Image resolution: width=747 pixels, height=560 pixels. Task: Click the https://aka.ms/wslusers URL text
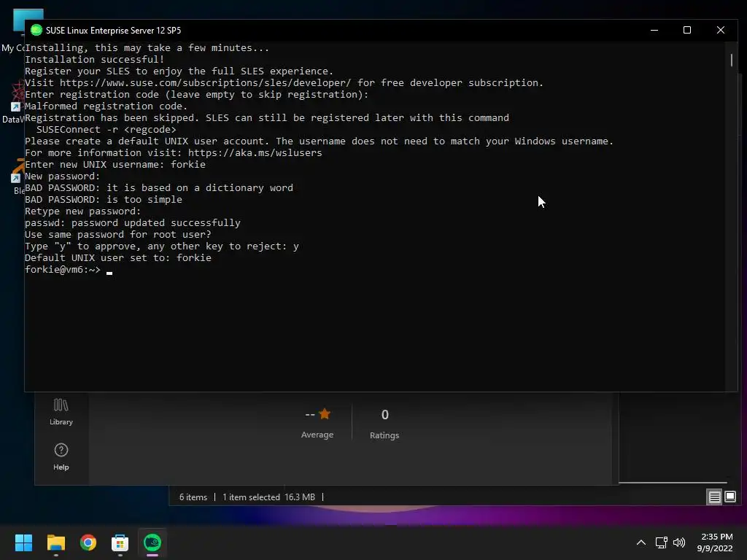[255, 153]
